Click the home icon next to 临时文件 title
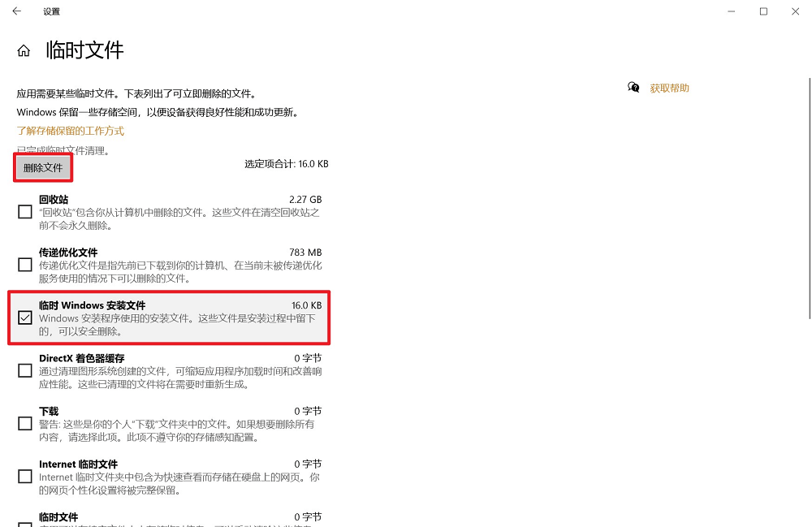This screenshot has width=812, height=527. click(22, 50)
